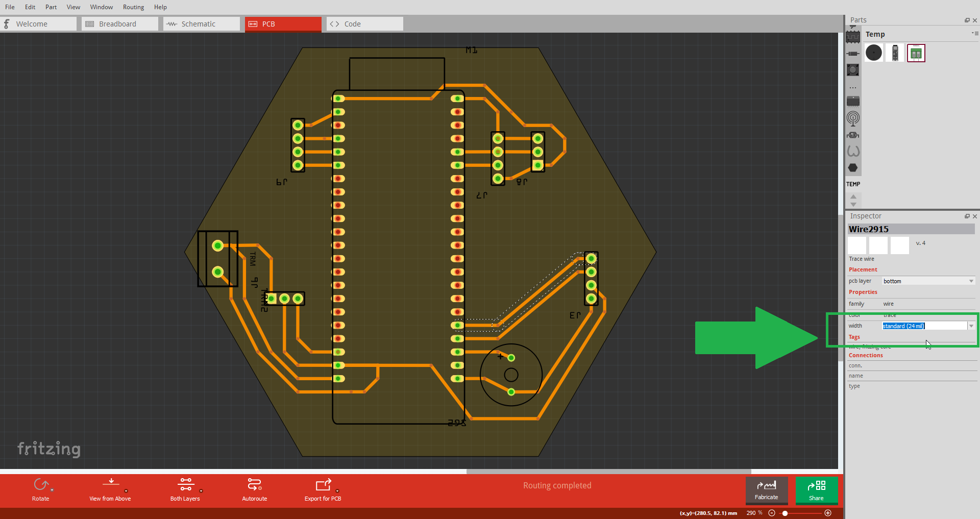Close the Parts panel
The width and height of the screenshot is (980, 519).
(x=975, y=20)
